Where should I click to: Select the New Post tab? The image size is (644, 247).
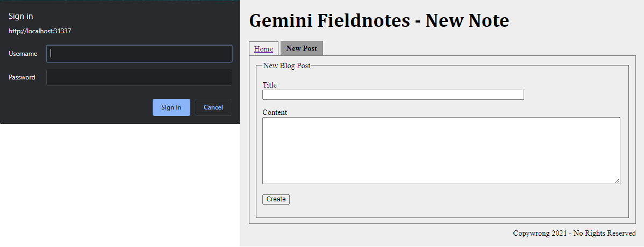302,48
